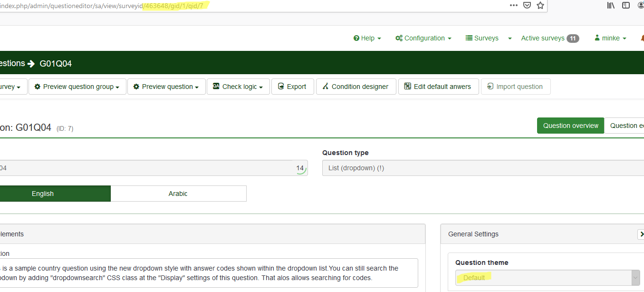Open the minke user account dropdown
This screenshot has width=644, height=292.
[610, 39]
